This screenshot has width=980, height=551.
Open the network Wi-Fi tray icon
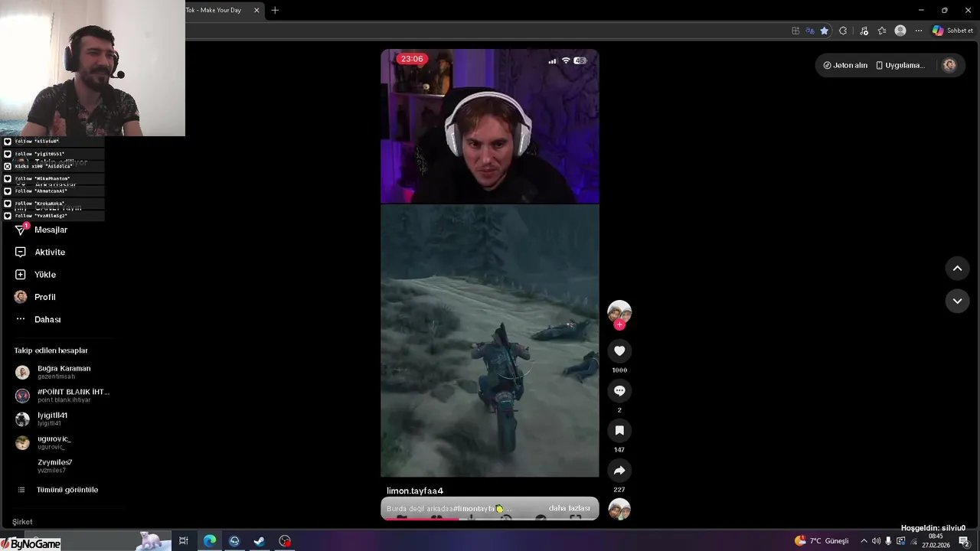913,541
